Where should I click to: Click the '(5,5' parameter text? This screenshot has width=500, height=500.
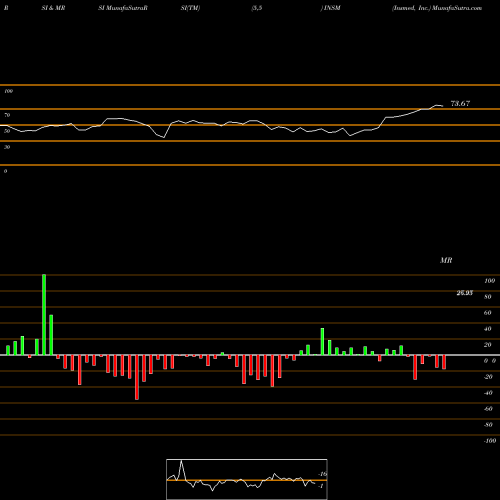pos(257,8)
